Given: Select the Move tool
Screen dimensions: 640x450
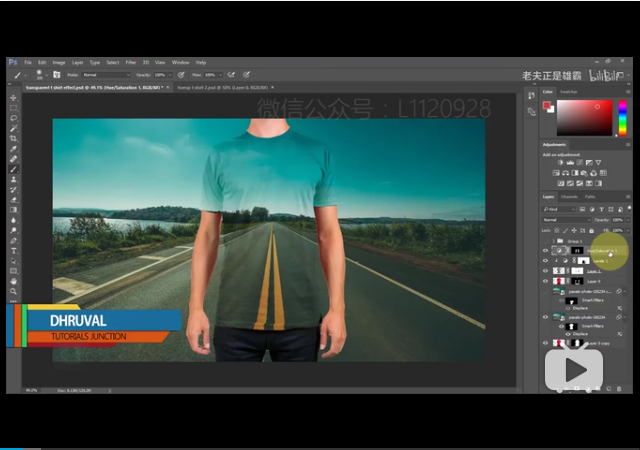Looking at the screenshot, I should (13, 98).
